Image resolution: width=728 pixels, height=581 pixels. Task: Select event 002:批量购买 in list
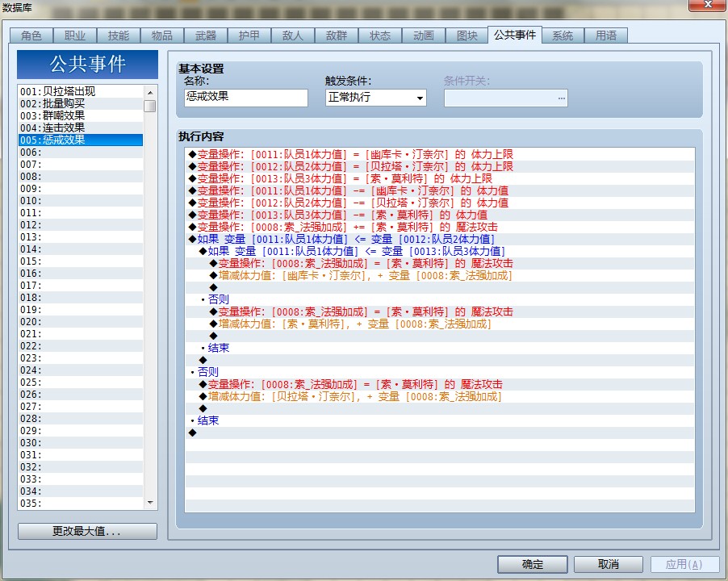[81, 103]
